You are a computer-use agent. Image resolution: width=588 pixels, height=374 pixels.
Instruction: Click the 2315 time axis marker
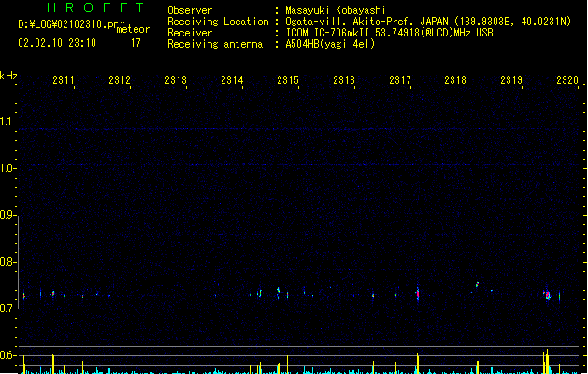[x=288, y=79]
